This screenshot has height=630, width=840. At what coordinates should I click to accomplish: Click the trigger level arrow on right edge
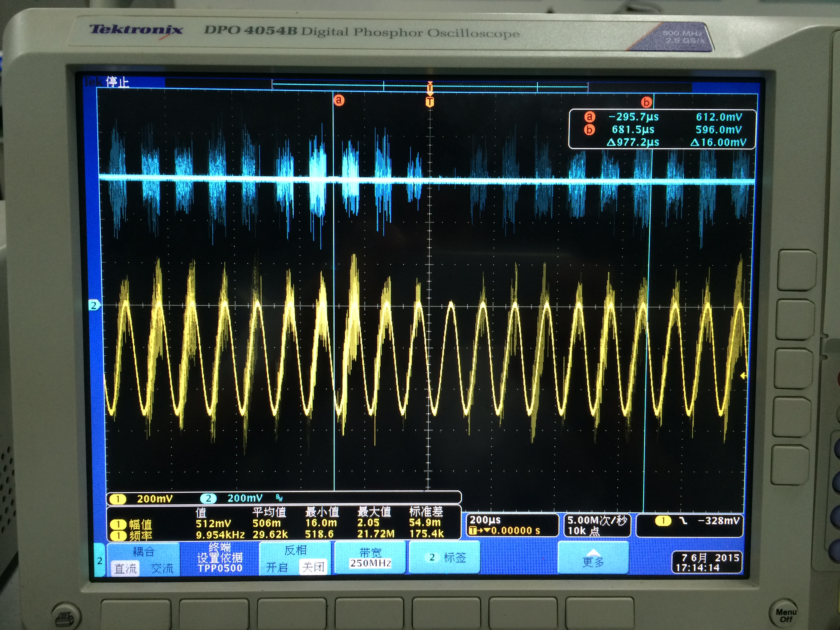(743, 375)
